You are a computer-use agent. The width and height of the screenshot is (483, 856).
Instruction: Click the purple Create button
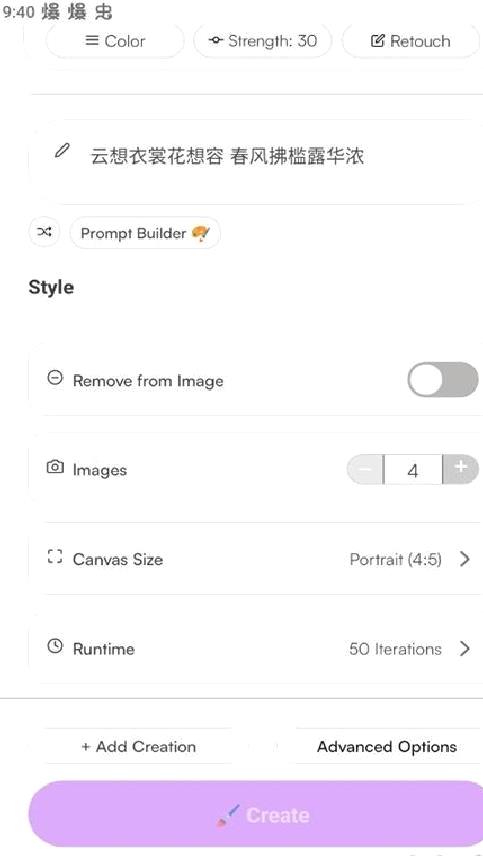(255, 814)
